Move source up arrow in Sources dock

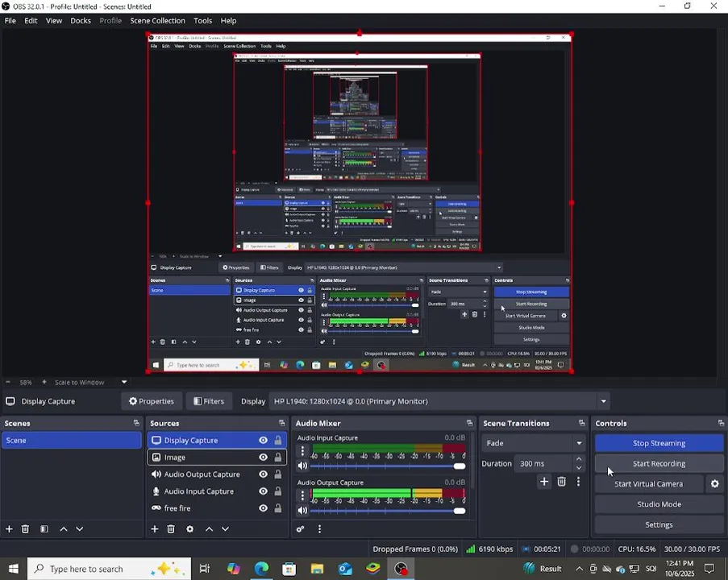tap(210, 529)
